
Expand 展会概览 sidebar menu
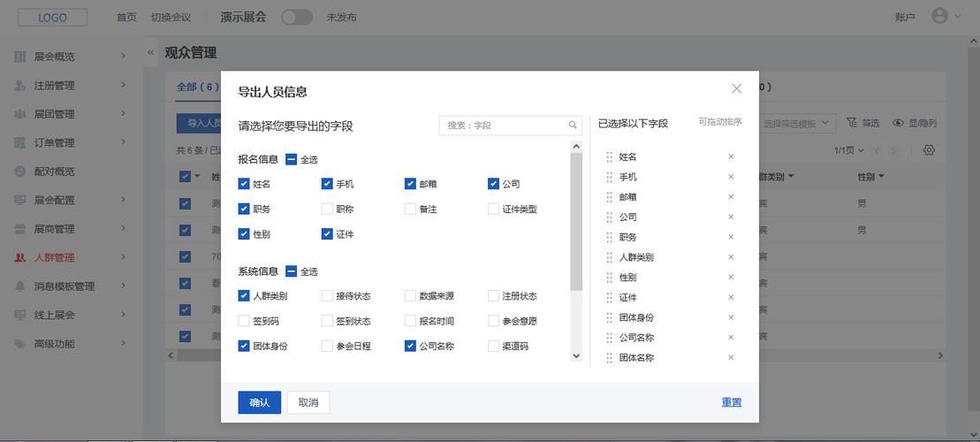(x=123, y=57)
